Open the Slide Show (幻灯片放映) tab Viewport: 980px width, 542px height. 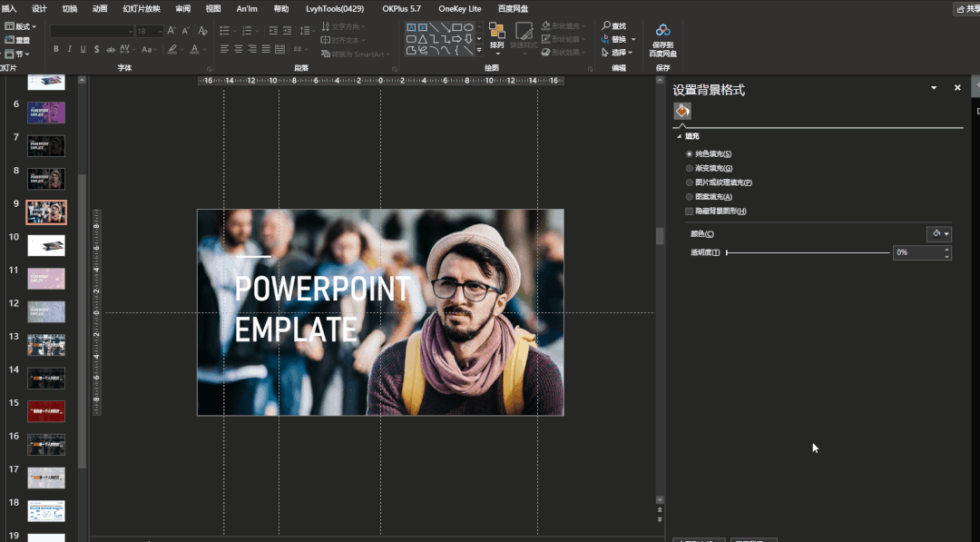(x=142, y=9)
